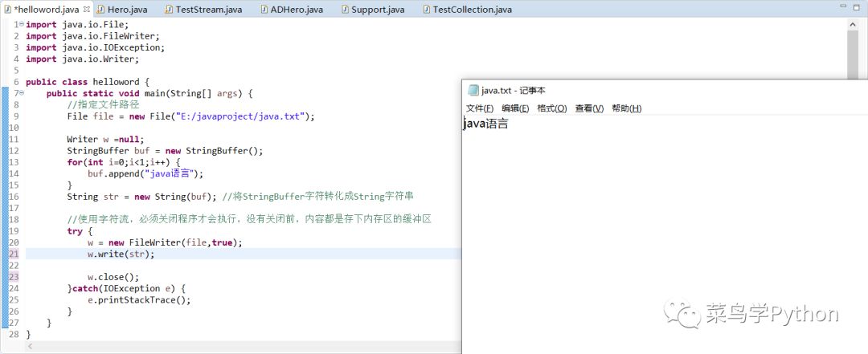This screenshot has height=354, width=868.
Task: Click the comment '//将StringBuffer字符转化成String字符串'
Action: [x=317, y=197]
